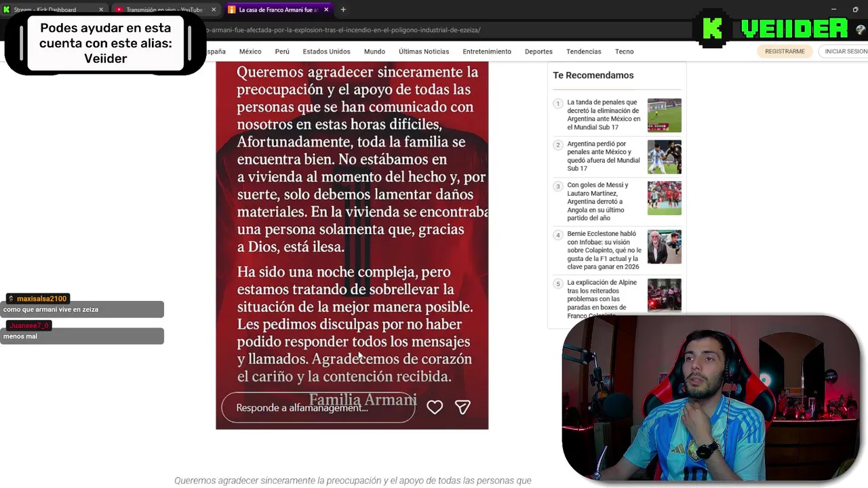Image resolution: width=868 pixels, height=488 pixels.
Task: Click thumbnail of the Bernie Ecclestone article
Action: [x=664, y=247]
